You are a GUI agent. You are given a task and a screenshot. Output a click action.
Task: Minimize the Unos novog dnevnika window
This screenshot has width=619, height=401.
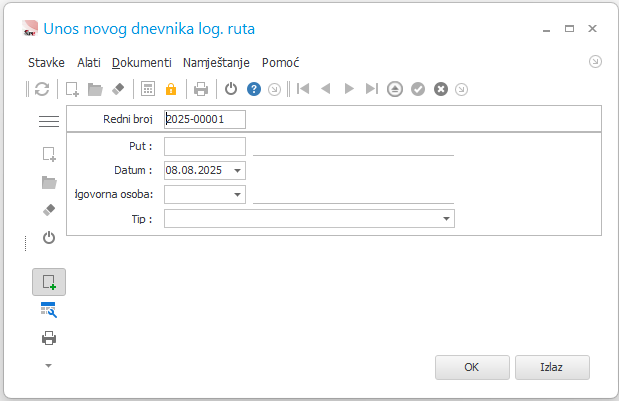(546, 29)
